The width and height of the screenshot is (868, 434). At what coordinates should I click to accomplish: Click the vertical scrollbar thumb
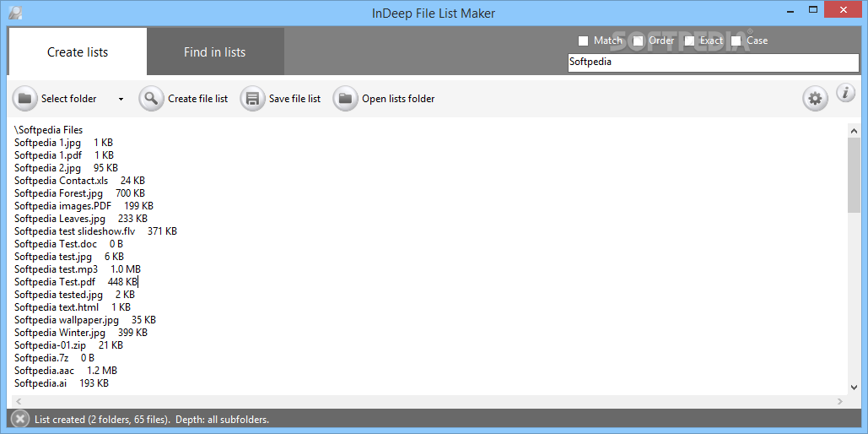tap(854, 175)
